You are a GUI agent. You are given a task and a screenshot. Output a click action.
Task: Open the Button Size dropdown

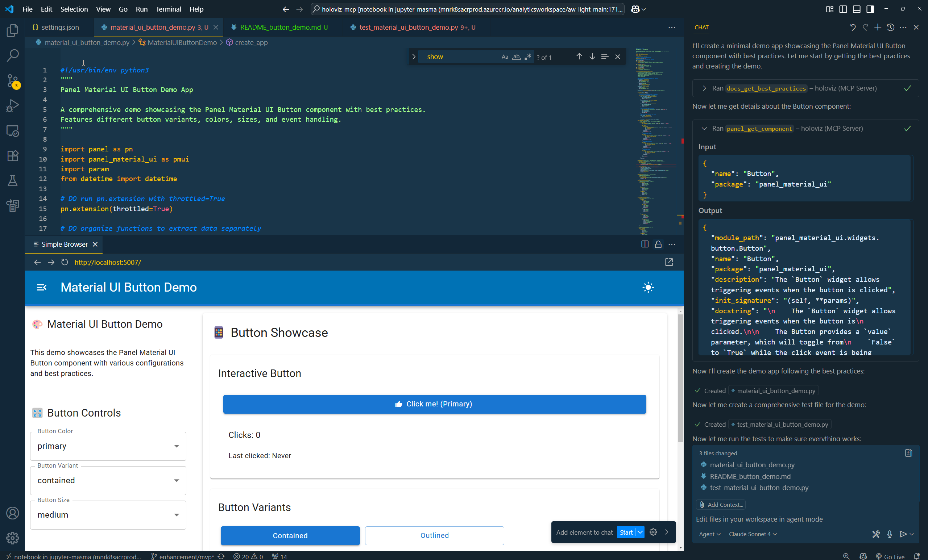pyautogui.click(x=108, y=515)
